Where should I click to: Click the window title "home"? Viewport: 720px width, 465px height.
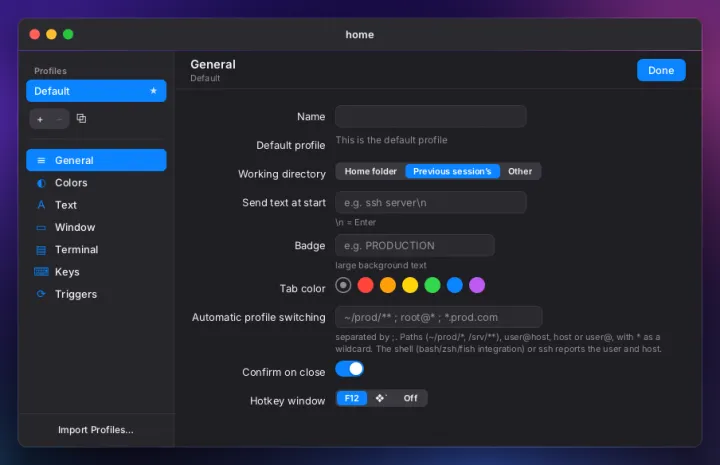point(360,35)
